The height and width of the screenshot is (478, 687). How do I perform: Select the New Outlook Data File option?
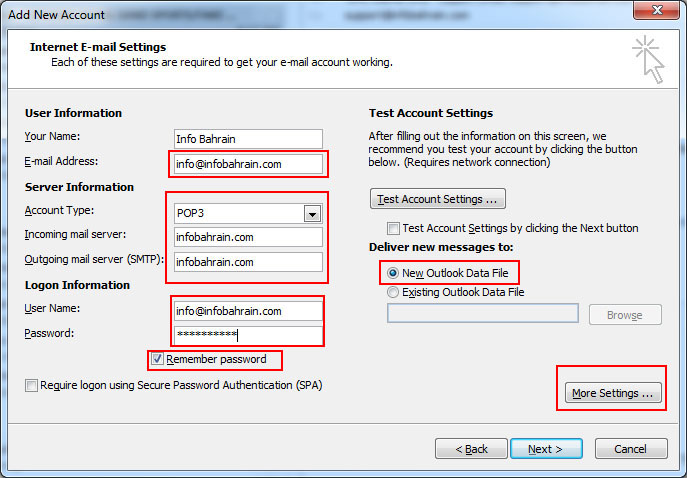pos(393,272)
